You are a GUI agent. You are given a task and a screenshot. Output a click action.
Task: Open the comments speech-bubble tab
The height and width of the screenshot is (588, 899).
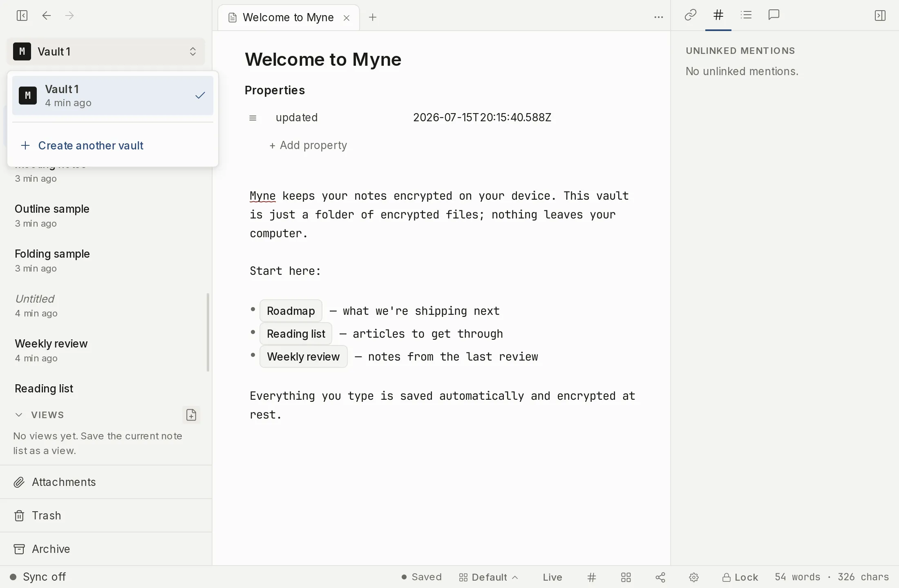tap(774, 15)
